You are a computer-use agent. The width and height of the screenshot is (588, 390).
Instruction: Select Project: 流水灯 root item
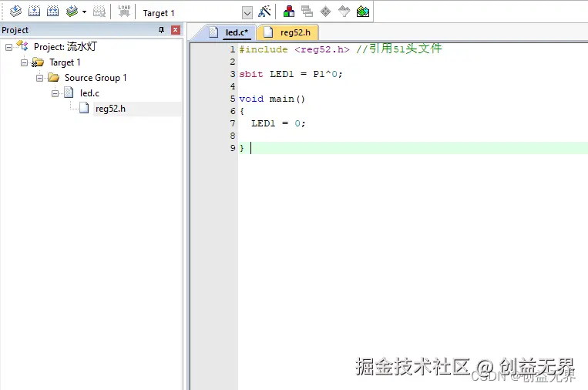[66, 46]
